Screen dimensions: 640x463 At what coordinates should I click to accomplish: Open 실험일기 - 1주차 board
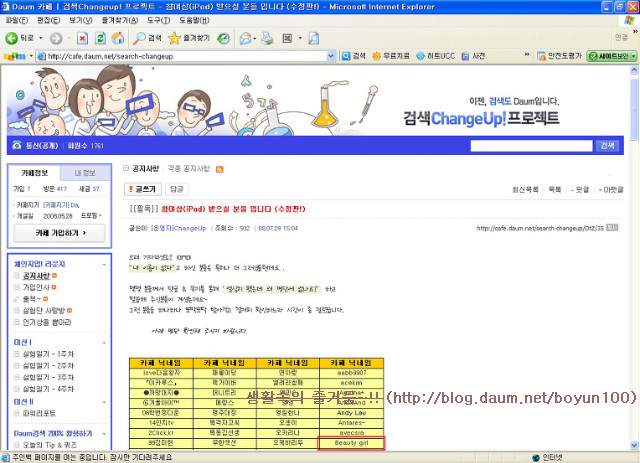pyautogui.click(x=48, y=354)
